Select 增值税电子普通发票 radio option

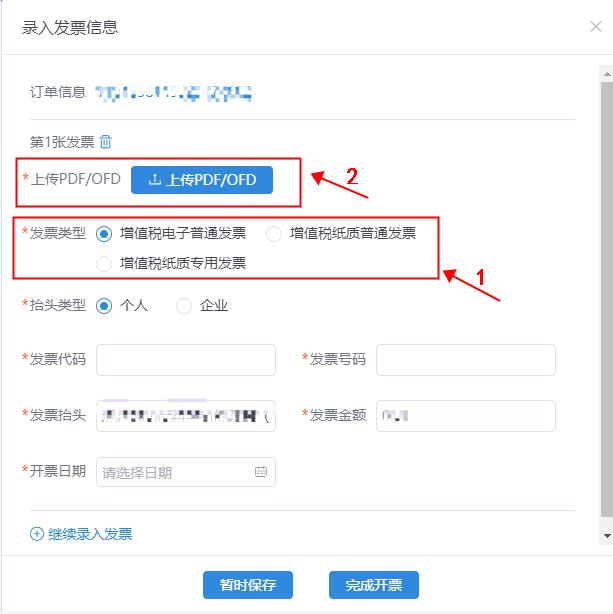coord(104,234)
